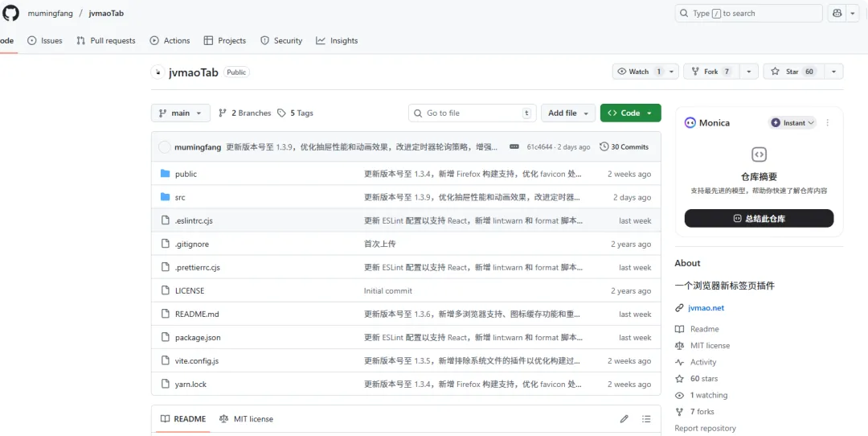
Task: Open commit hash 61c4644
Action: [x=540, y=147]
